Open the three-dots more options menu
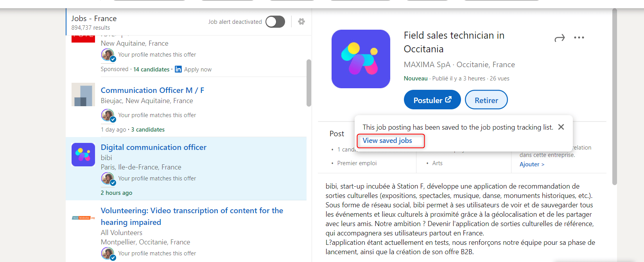This screenshot has width=644, height=262. tap(579, 38)
